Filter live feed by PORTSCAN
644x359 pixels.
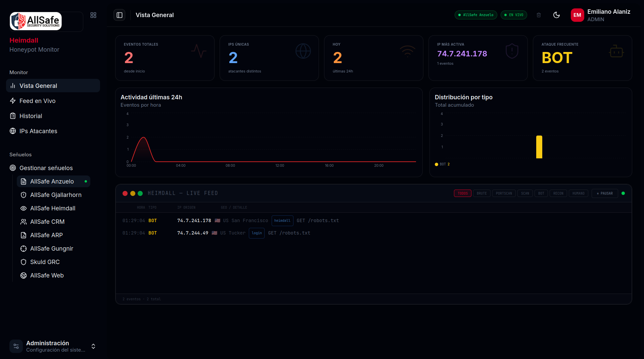coord(504,193)
